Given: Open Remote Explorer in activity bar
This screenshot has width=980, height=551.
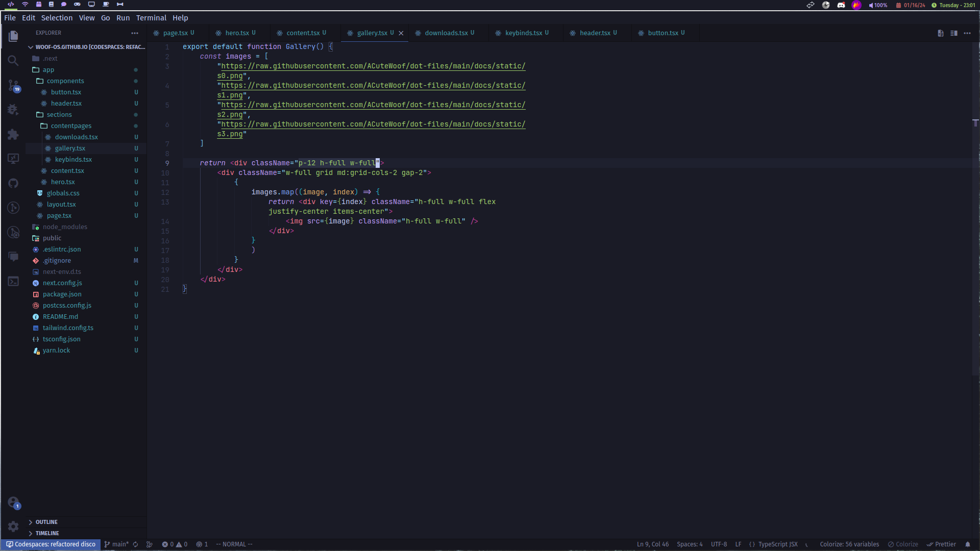Looking at the screenshot, I should coord(13,159).
